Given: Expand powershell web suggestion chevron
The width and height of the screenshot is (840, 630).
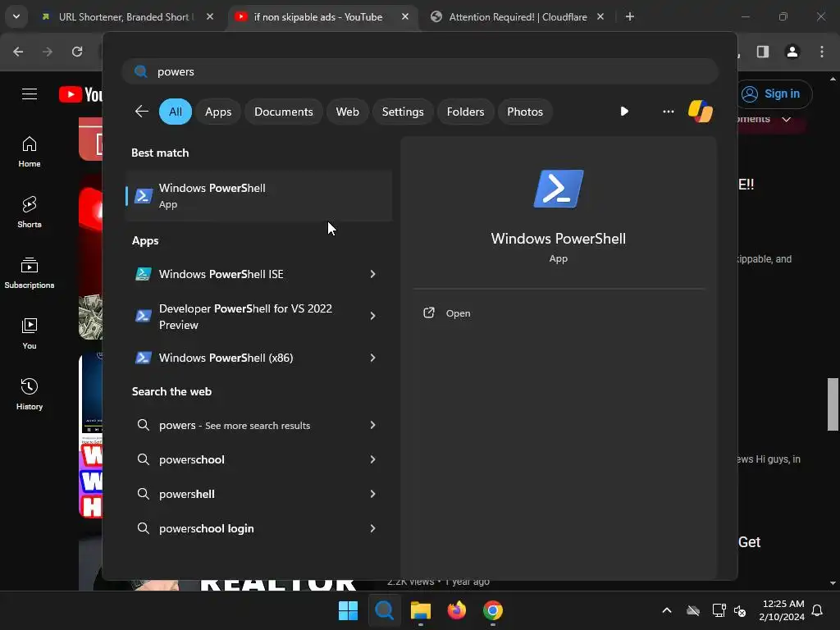Looking at the screenshot, I should pos(372,494).
